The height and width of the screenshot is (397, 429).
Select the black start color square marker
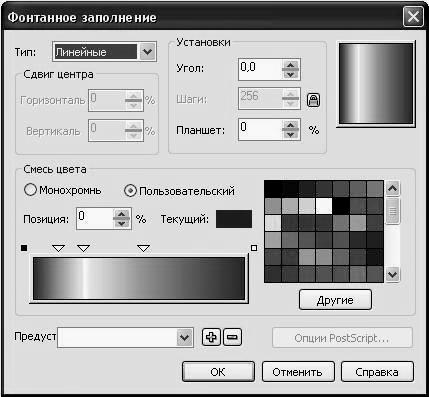coord(24,248)
